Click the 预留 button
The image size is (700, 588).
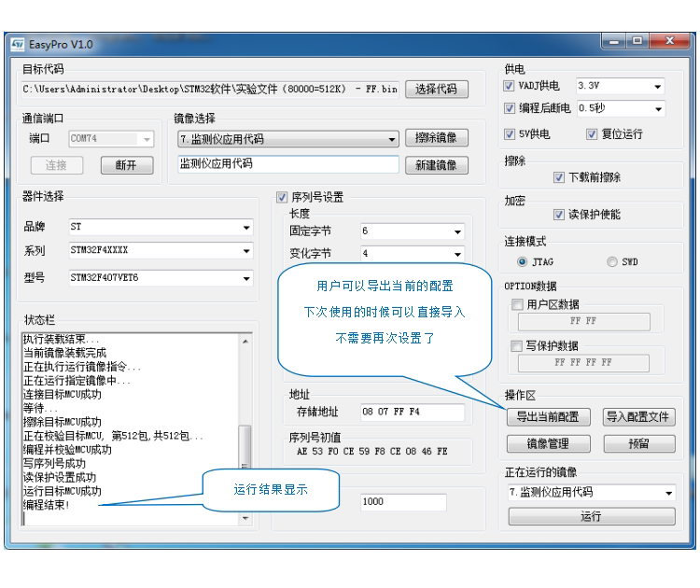638,443
